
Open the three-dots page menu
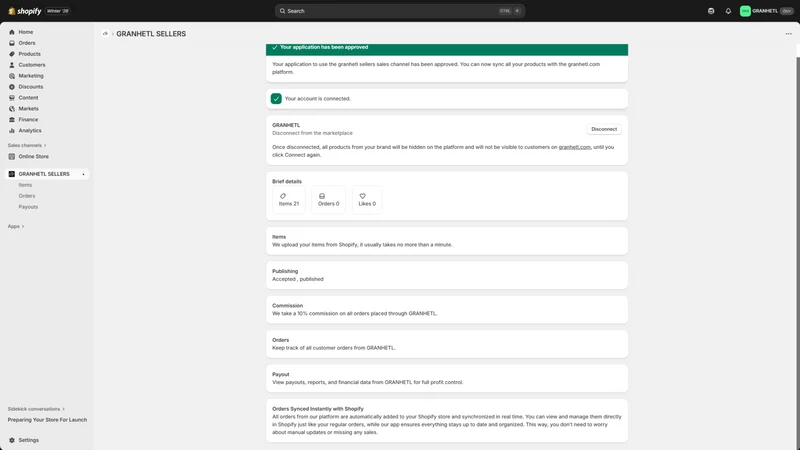[x=788, y=34]
